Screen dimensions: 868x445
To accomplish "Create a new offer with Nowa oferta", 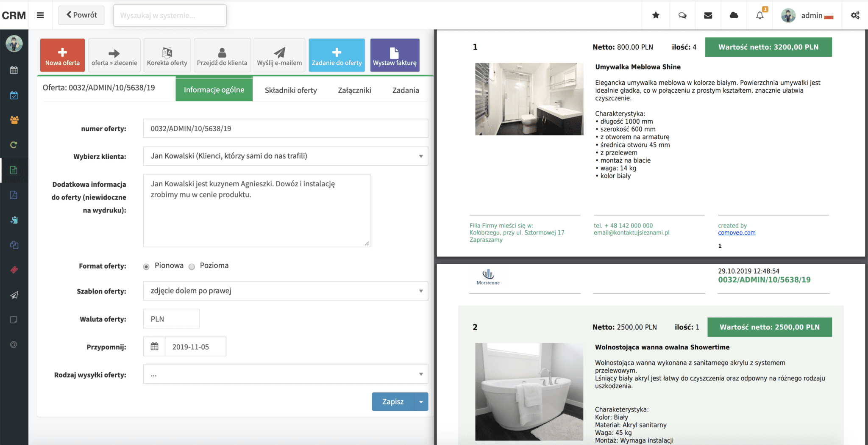I will 62,55.
